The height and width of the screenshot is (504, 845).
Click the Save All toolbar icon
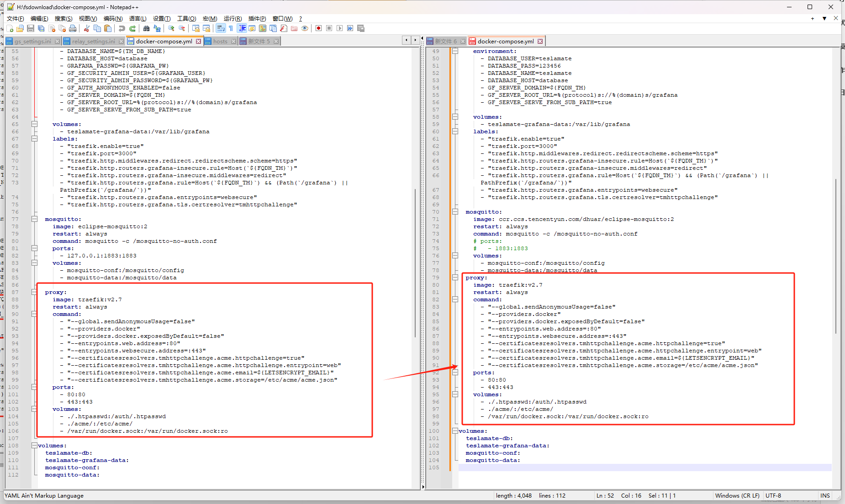(x=41, y=28)
